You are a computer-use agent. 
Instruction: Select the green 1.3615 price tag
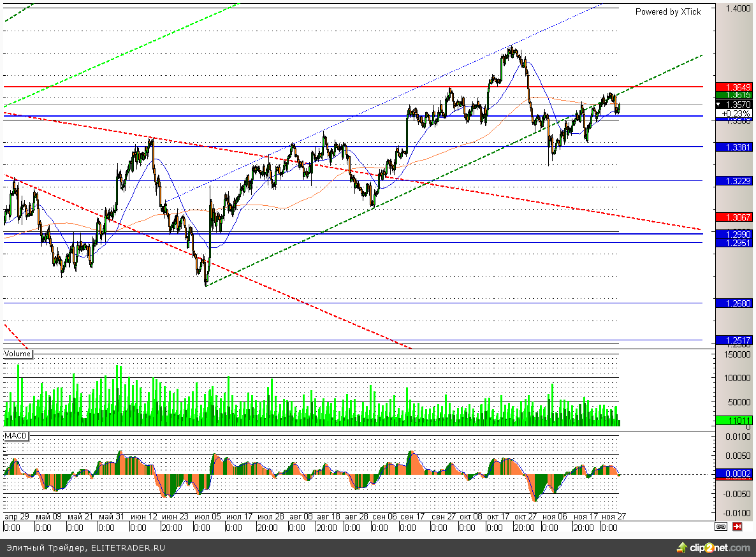734,95
